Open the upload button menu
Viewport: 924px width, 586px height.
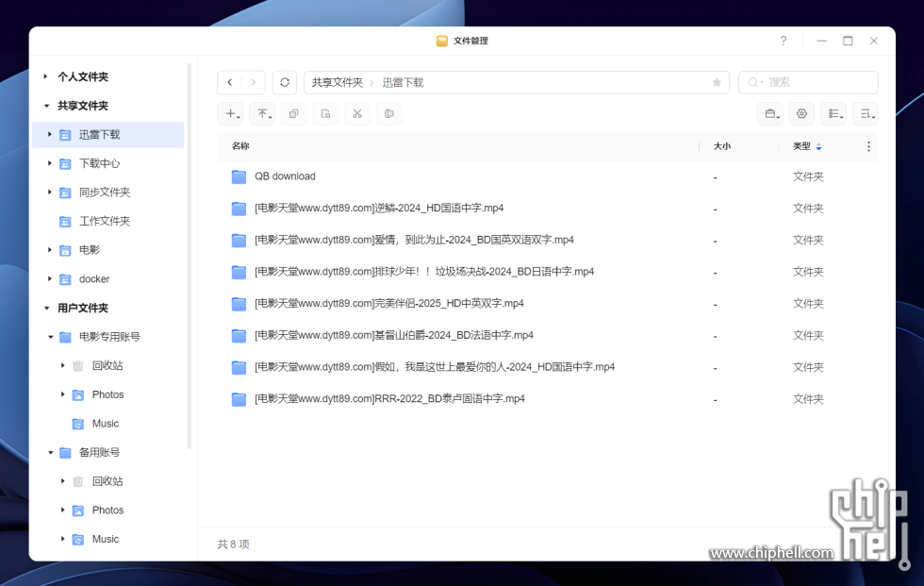[x=262, y=114]
